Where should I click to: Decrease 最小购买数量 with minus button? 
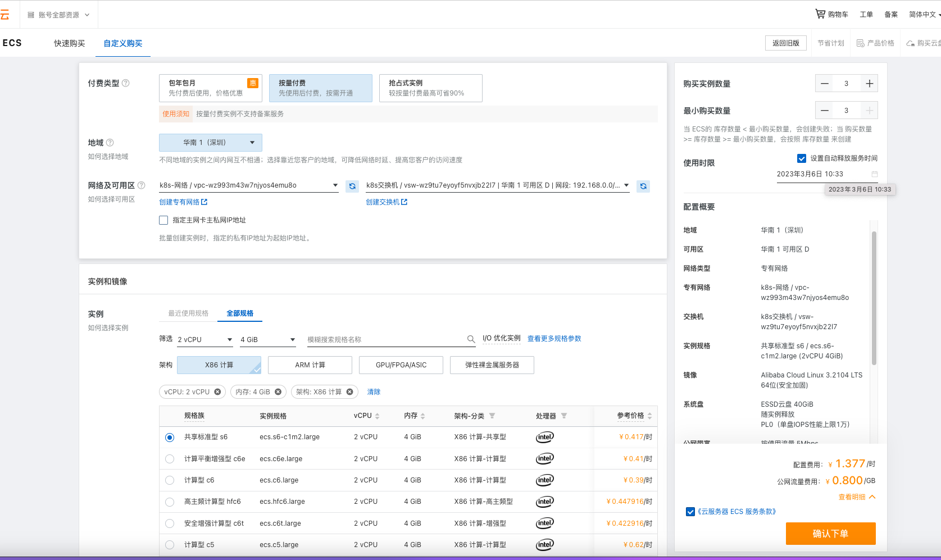(x=824, y=111)
